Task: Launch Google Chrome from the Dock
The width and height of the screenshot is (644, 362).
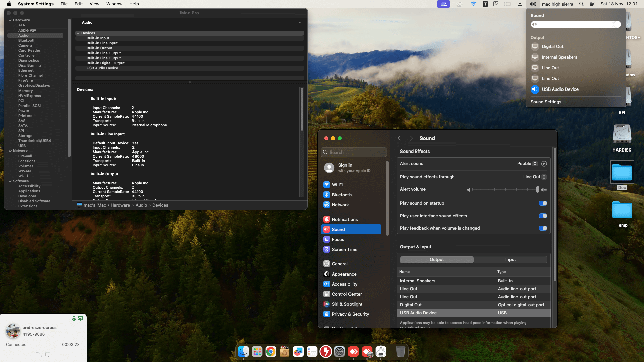Action: pos(271,352)
